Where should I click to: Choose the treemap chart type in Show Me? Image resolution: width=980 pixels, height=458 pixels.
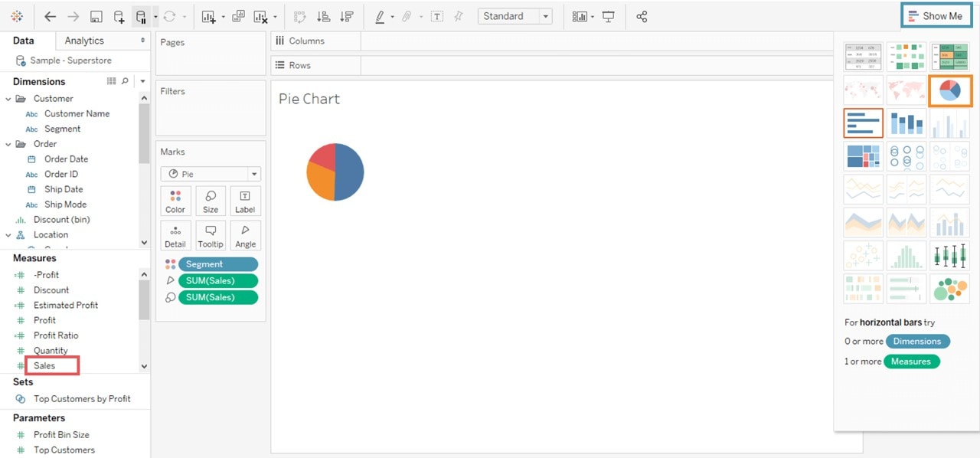(x=863, y=156)
